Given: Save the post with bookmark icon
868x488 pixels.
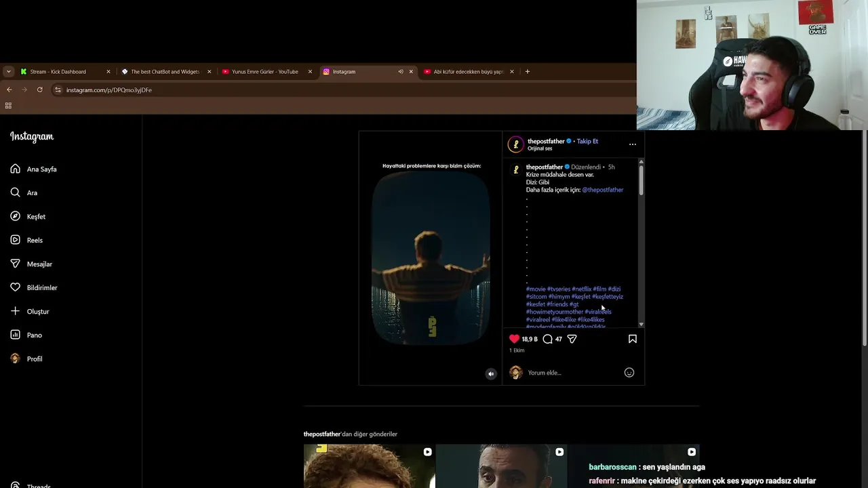Looking at the screenshot, I should click(632, 339).
